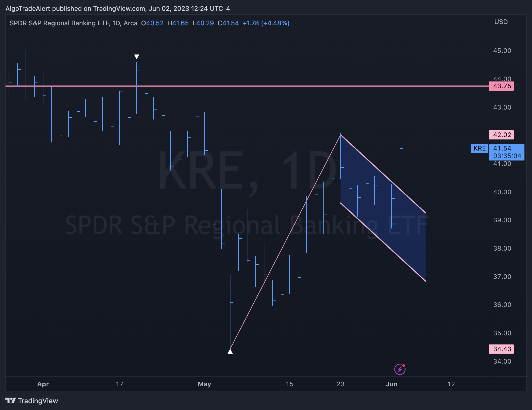
Task: Click the 41.00 price axis label
Action: pos(502,164)
